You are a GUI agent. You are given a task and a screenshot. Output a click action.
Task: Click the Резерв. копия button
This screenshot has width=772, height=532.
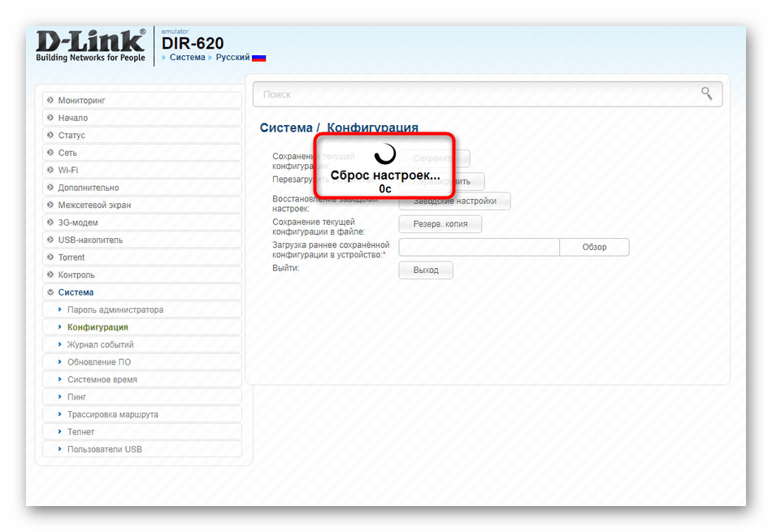440,224
